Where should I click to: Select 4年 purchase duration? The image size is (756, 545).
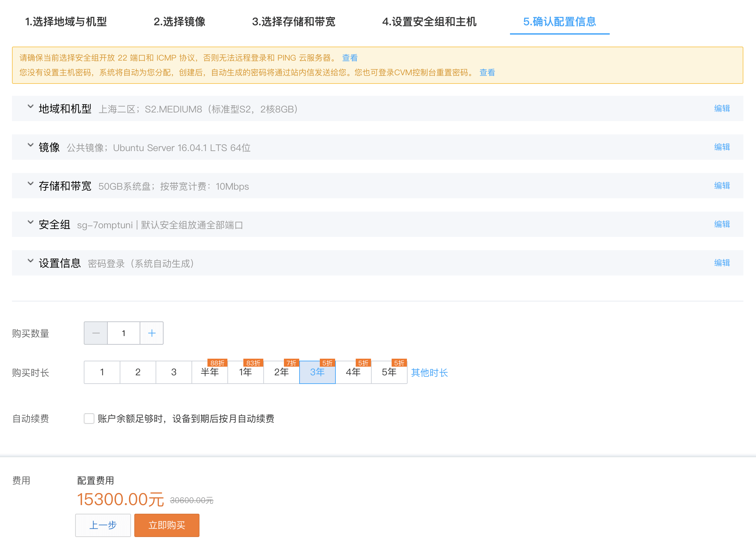coord(353,372)
